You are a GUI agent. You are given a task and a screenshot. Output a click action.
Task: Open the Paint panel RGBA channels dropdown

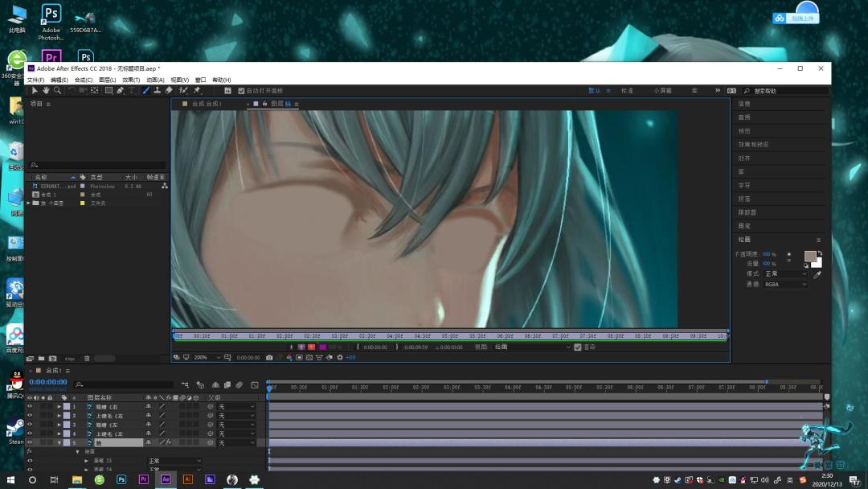point(785,285)
